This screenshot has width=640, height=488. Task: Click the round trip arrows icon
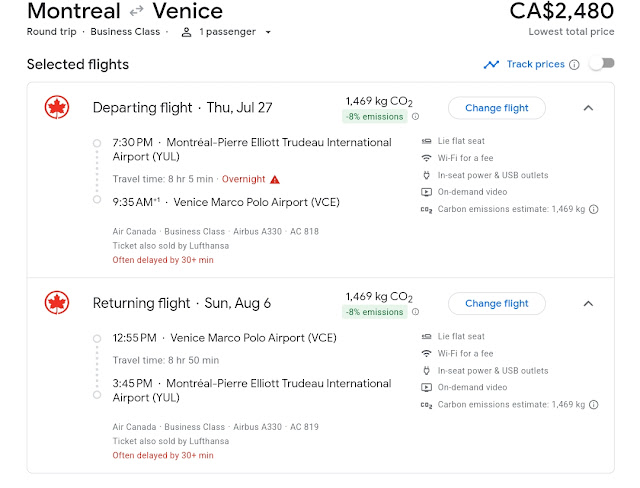(x=136, y=12)
